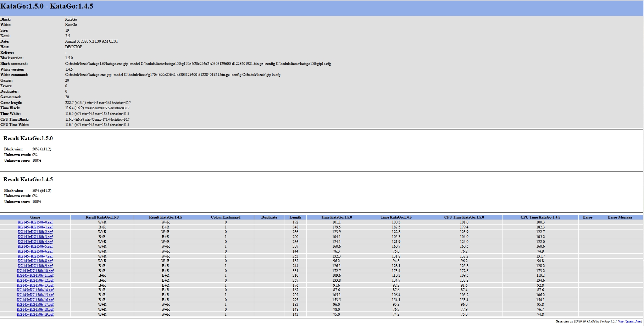
Task: Click the KG145vKG150b-3.sgf link
Action: pos(35,237)
